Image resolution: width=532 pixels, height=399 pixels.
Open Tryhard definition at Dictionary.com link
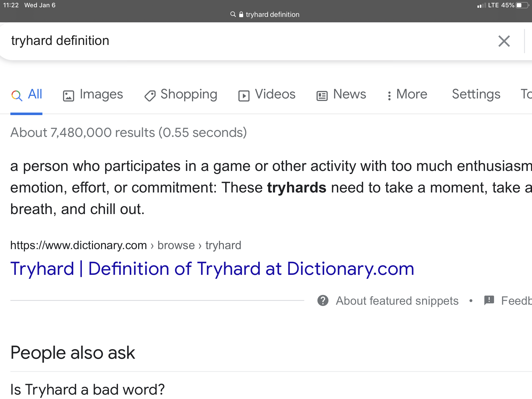[212, 268]
